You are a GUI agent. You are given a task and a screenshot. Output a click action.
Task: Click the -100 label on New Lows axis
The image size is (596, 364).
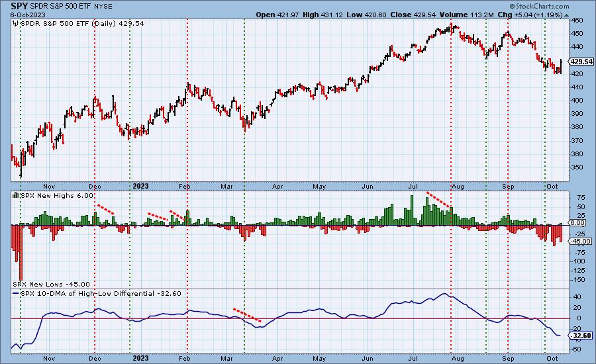pyautogui.click(x=578, y=261)
